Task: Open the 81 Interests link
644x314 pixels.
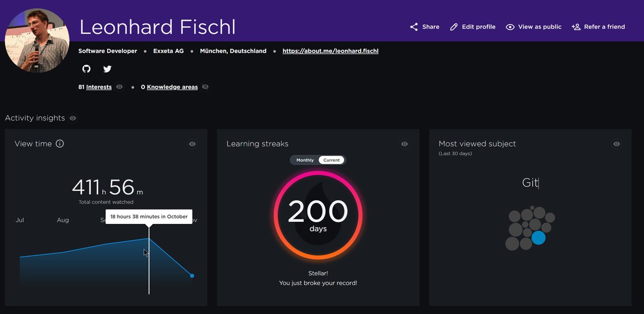Action: (95, 87)
